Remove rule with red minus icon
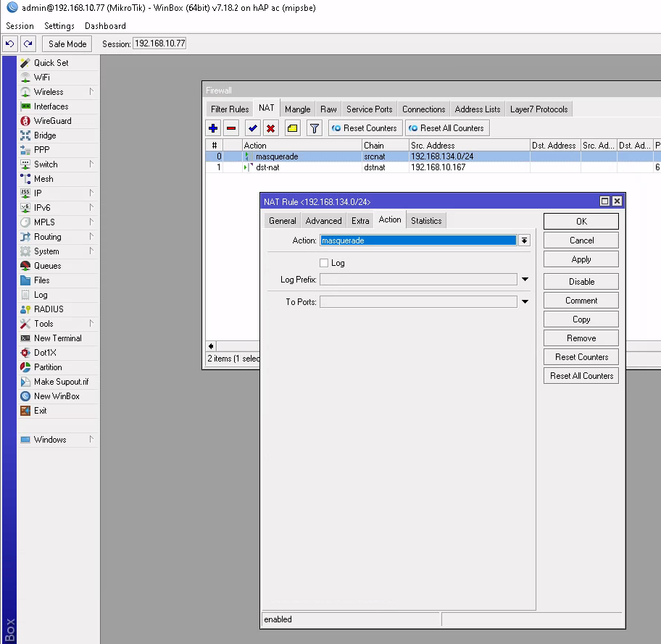Screen dimensions: 661x644 231,128
